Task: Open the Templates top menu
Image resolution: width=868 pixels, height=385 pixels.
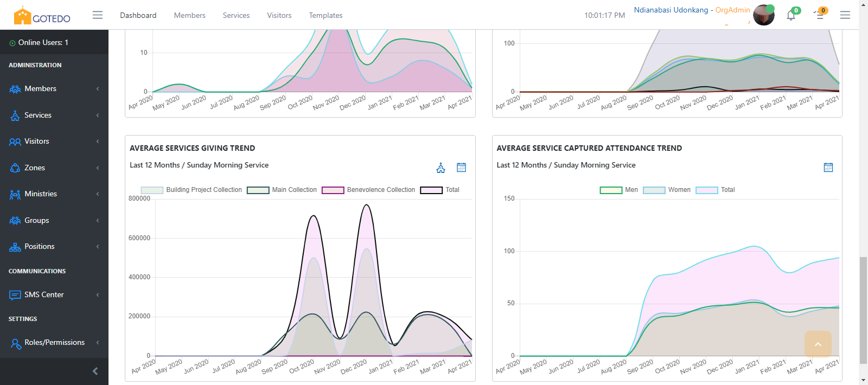Action: pos(325,15)
